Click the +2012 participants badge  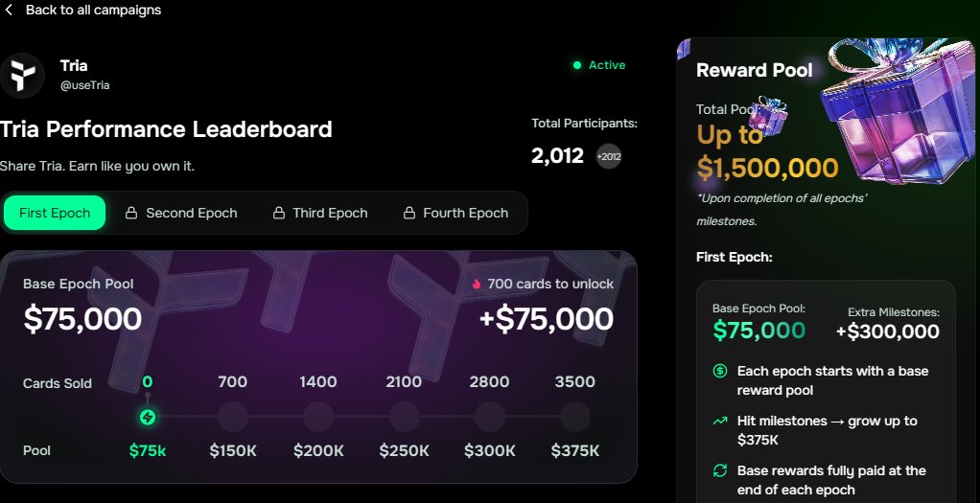click(x=609, y=156)
